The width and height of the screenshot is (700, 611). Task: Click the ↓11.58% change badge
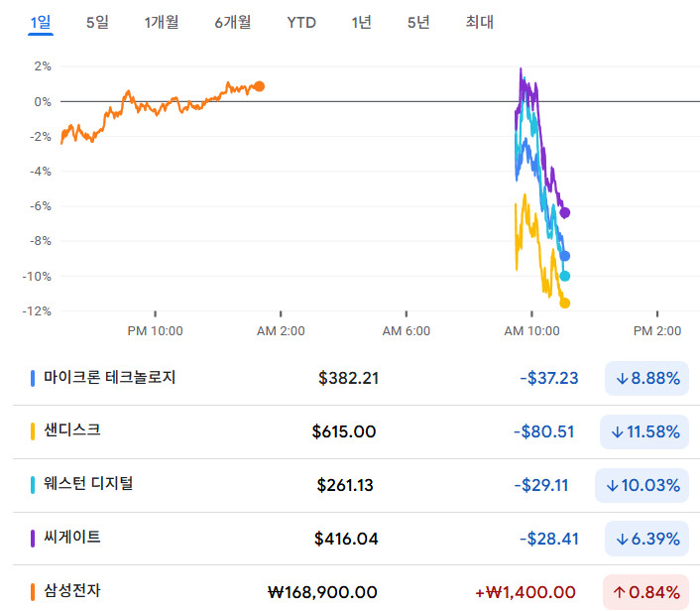644,431
